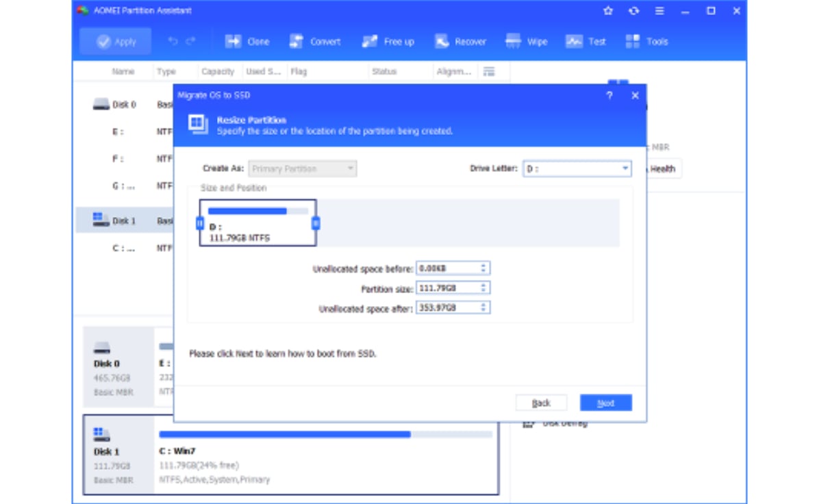Screen dimensions: 819x504
Task: Click the Flag column header
Action: pyautogui.click(x=299, y=71)
